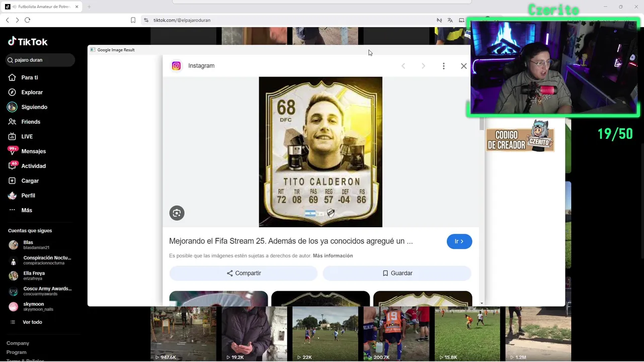Click Google Lens search icon on image
This screenshot has height=362, width=644.
(177, 213)
